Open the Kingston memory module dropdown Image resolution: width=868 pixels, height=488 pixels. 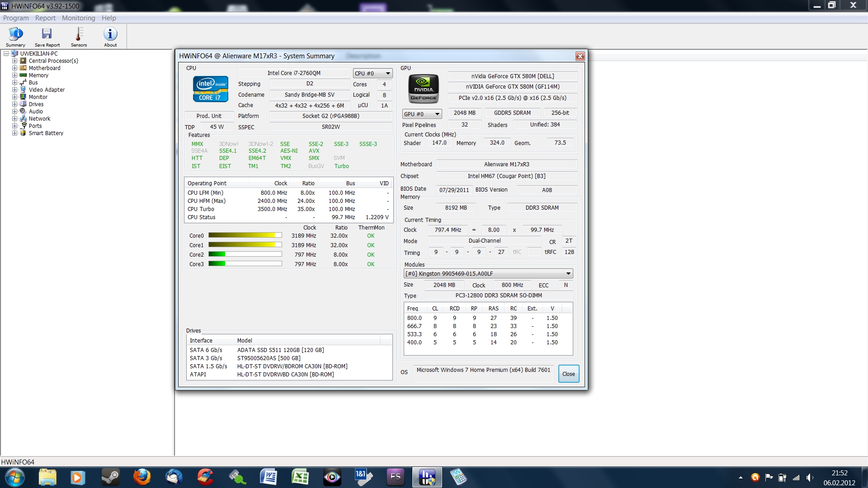488,273
